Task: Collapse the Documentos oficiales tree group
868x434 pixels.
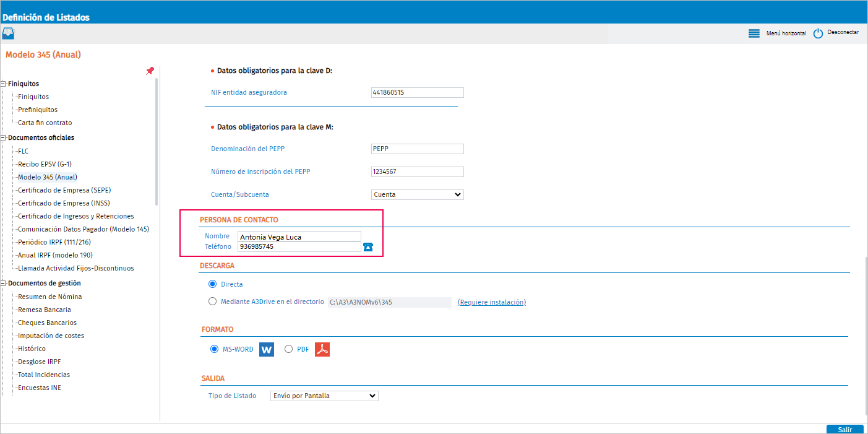Action: 4,137
